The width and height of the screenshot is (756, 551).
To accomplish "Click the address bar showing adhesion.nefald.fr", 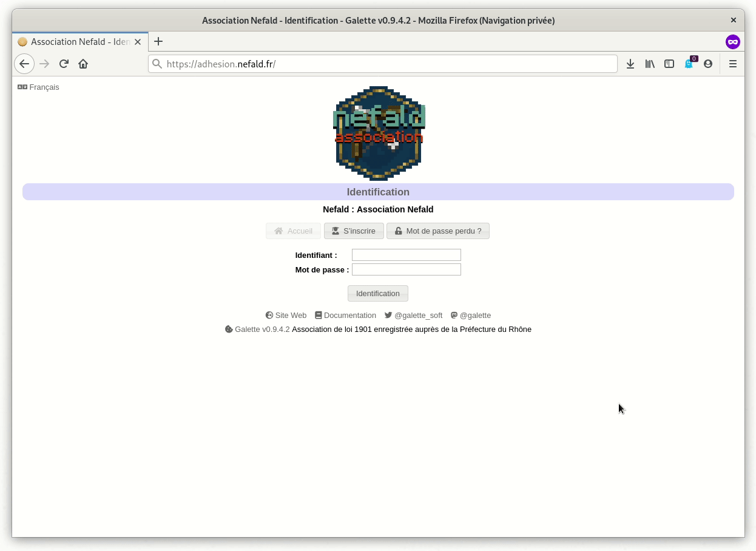I will 382,64.
